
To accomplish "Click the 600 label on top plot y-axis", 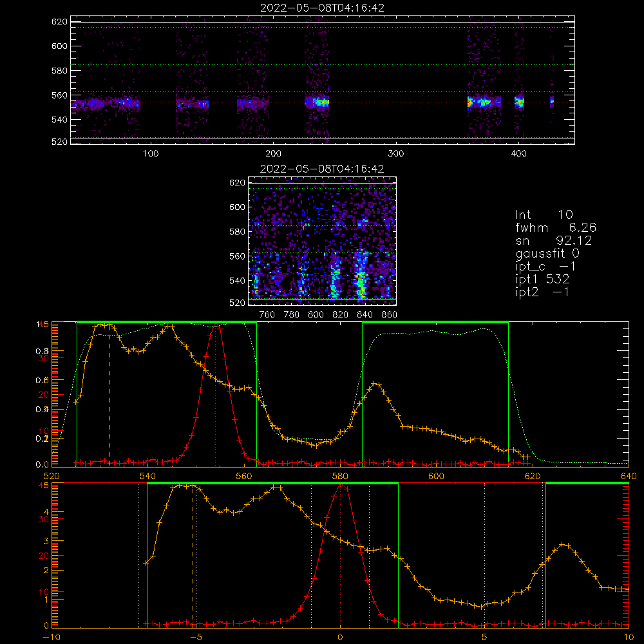I will coord(59,46).
